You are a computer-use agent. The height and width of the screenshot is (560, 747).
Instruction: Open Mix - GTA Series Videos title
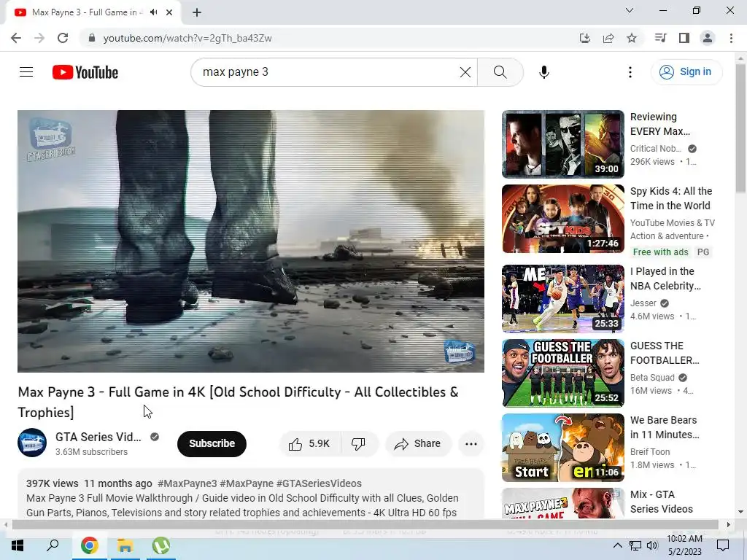661,502
